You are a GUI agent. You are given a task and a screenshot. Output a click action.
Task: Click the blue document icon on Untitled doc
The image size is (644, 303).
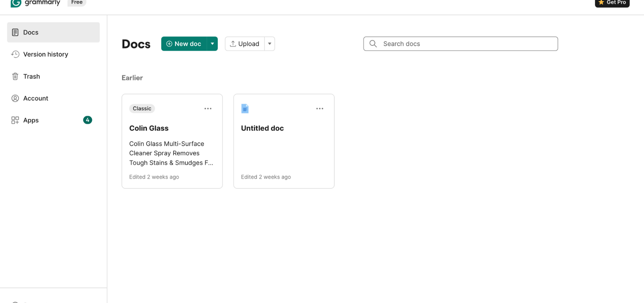245,109
